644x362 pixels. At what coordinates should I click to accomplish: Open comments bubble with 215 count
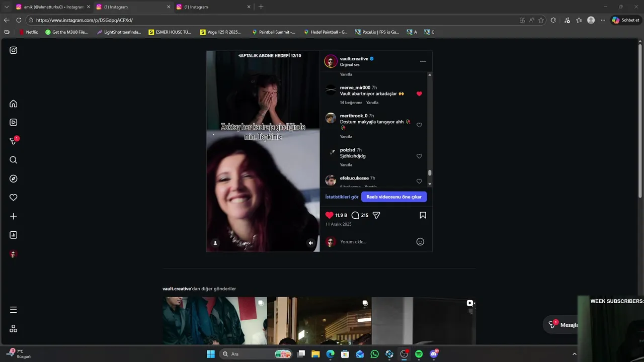355,215
